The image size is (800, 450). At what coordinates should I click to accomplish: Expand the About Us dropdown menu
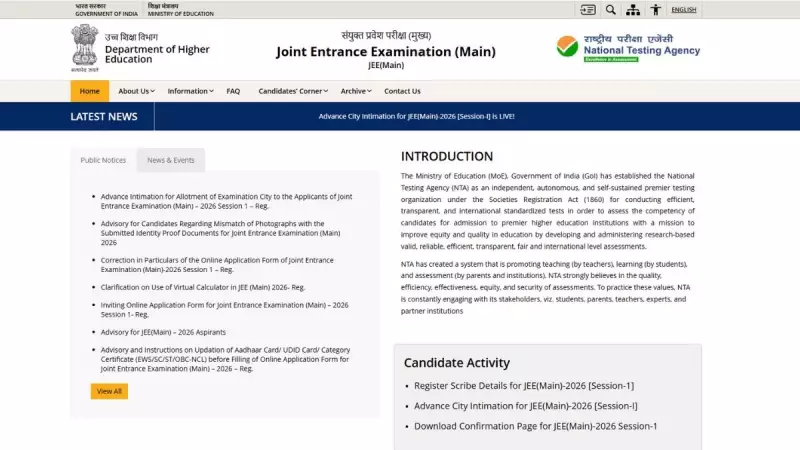(x=136, y=91)
